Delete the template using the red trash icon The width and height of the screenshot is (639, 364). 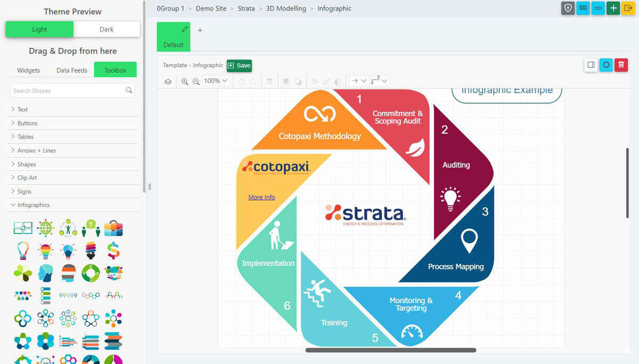[621, 64]
